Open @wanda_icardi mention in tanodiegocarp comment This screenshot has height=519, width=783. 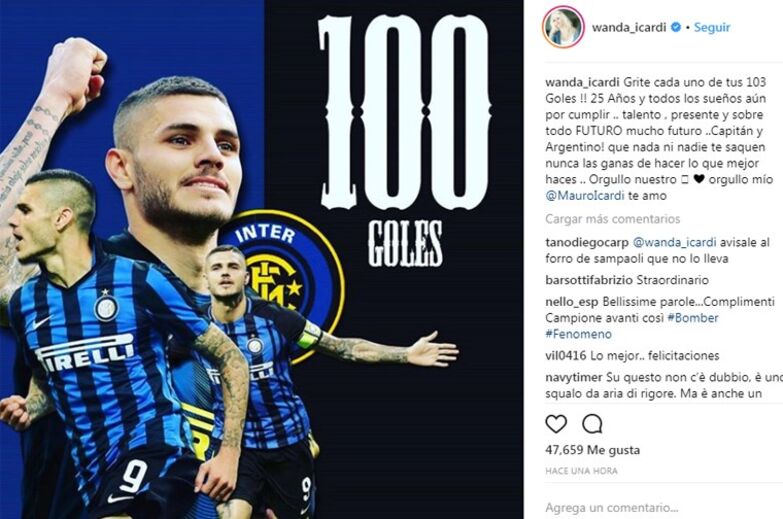(674, 243)
